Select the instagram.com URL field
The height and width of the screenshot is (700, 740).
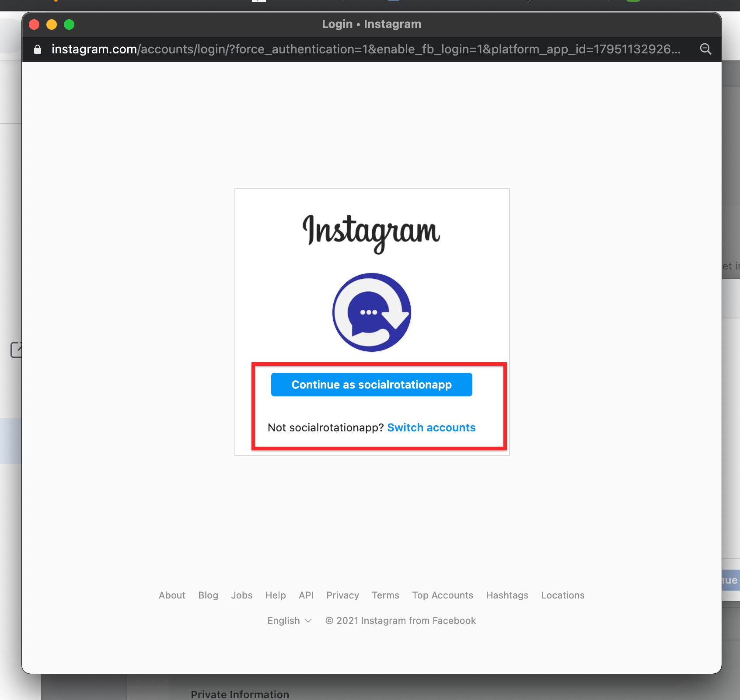pos(366,49)
